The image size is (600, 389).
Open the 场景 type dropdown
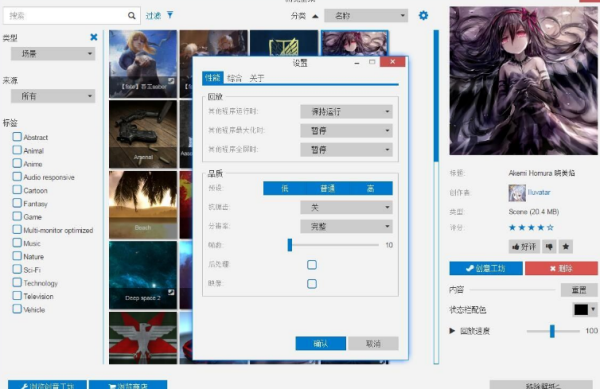point(53,54)
